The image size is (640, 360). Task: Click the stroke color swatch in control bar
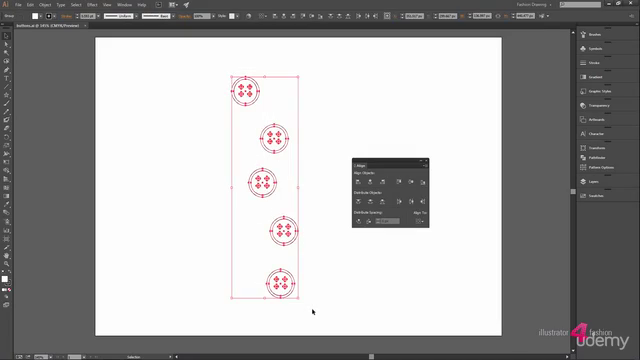point(49,16)
